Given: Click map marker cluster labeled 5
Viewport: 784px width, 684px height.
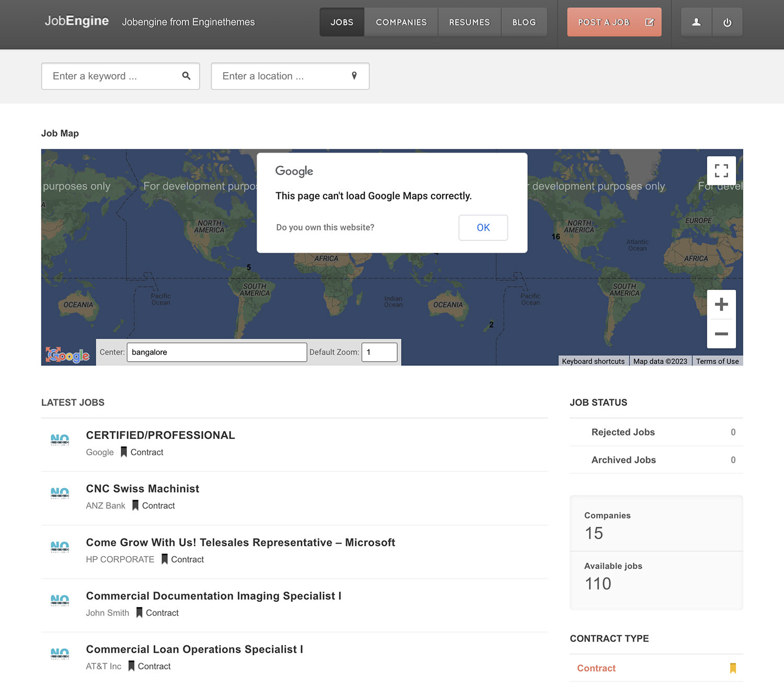Looking at the screenshot, I should click(x=249, y=267).
